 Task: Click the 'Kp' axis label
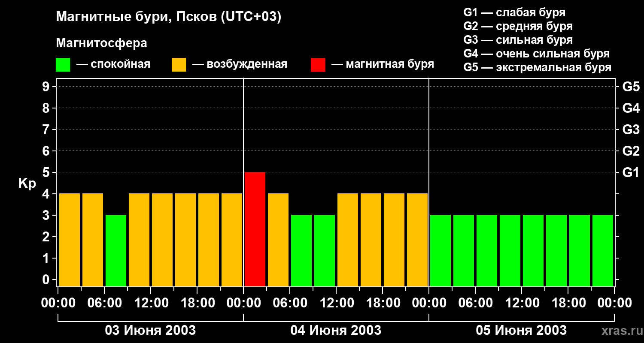pos(27,184)
